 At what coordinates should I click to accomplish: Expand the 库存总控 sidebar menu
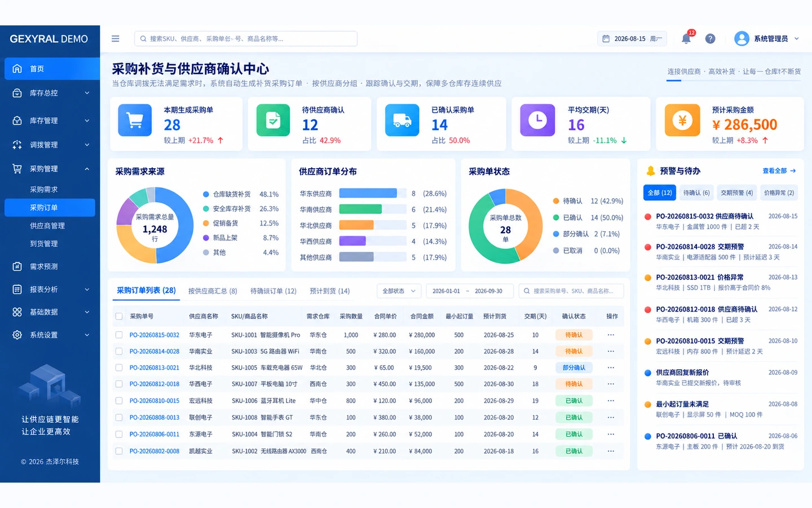(x=87, y=93)
